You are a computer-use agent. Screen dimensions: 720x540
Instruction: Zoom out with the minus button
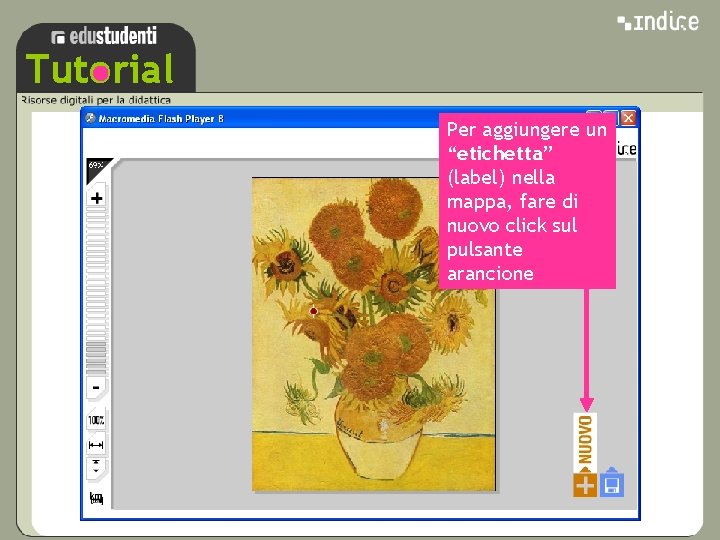pyautogui.click(x=96, y=388)
